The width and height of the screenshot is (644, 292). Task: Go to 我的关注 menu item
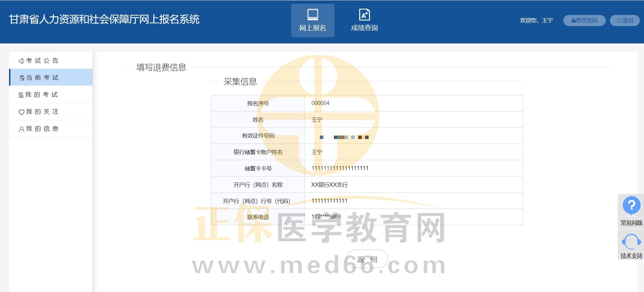[42, 112]
